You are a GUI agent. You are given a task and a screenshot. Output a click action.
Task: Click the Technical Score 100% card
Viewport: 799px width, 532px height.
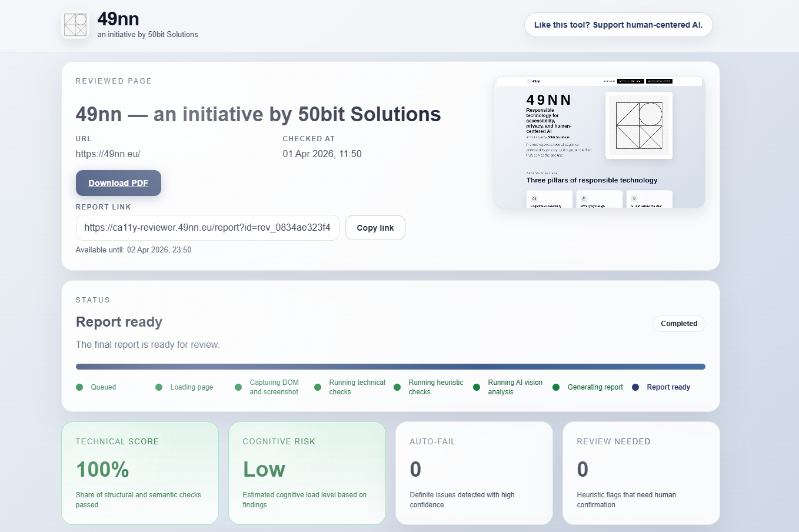[x=140, y=473]
